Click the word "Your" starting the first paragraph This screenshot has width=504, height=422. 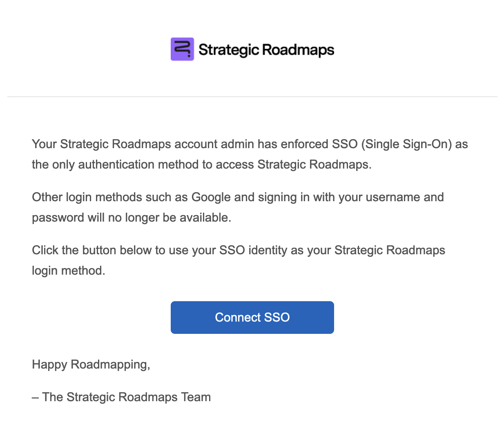coord(44,144)
